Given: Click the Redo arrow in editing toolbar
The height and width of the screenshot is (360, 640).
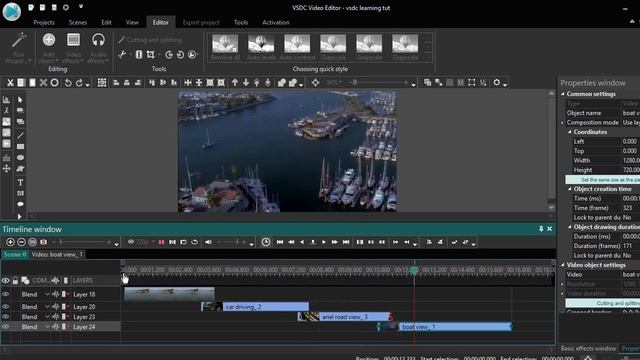Looking at the screenshot, I should pyautogui.click(x=79, y=83).
